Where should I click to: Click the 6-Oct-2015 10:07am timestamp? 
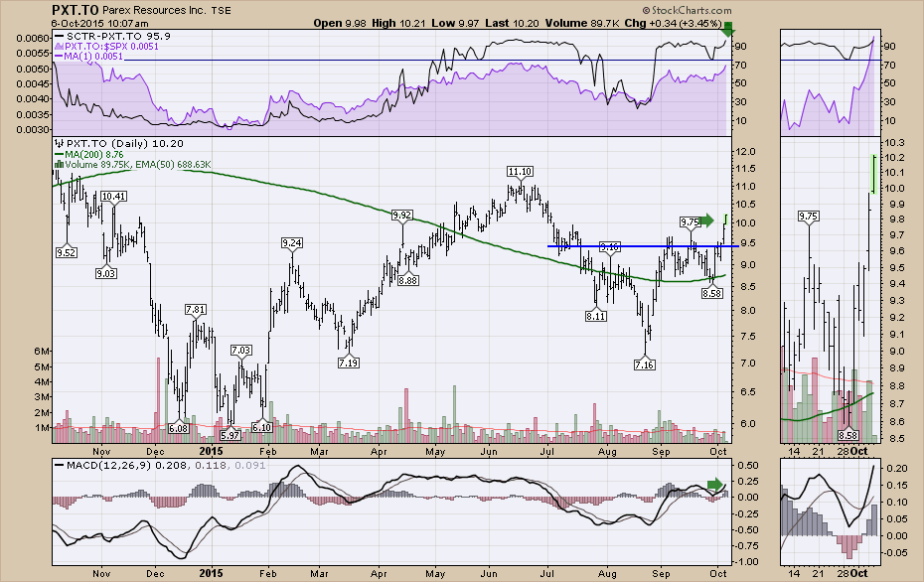[99, 24]
